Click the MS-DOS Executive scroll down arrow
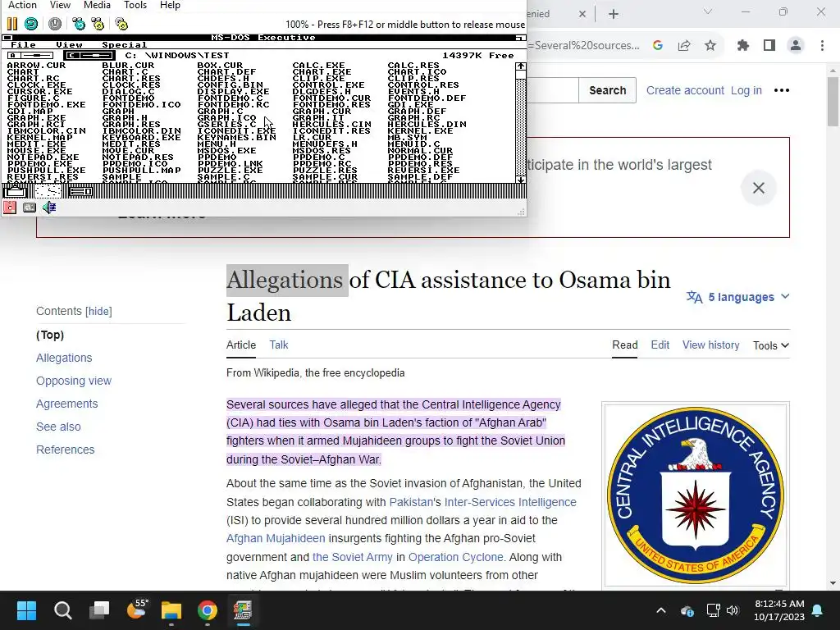Image resolution: width=840 pixels, height=630 pixels. pyautogui.click(x=520, y=180)
